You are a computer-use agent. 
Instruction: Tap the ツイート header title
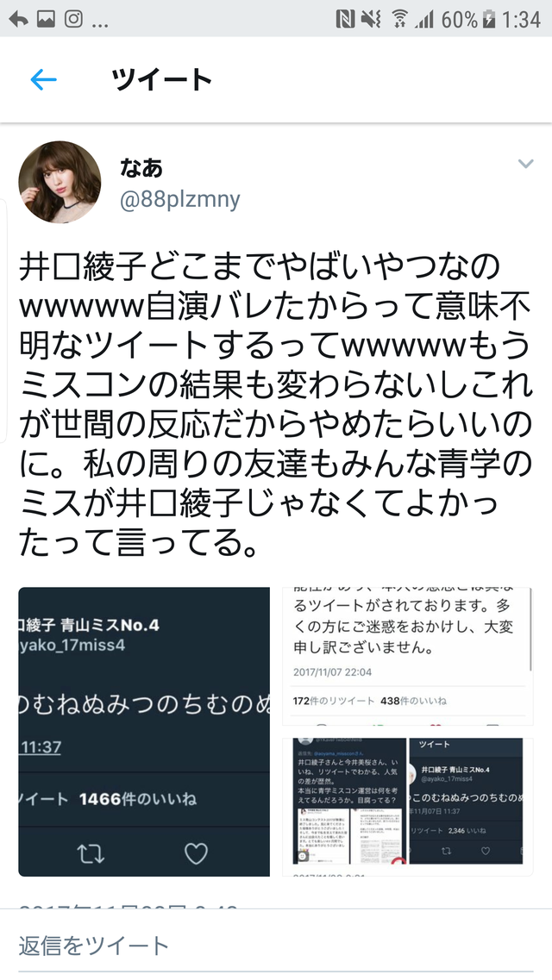tap(162, 80)
